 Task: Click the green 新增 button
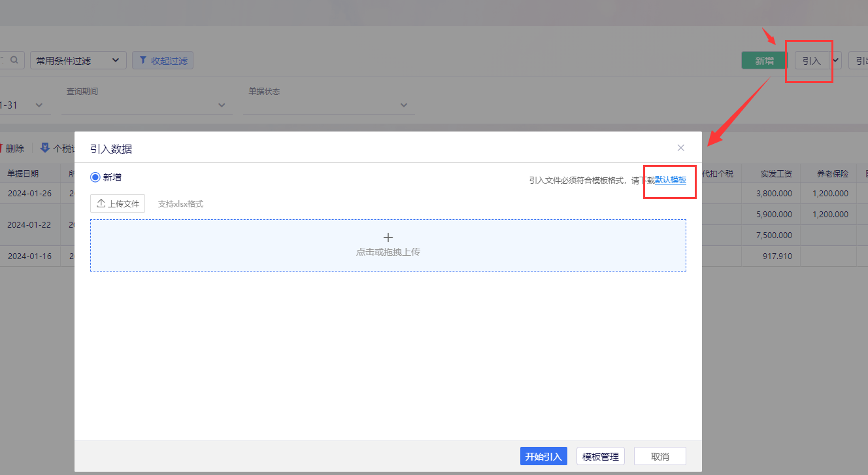pos(765,60)
